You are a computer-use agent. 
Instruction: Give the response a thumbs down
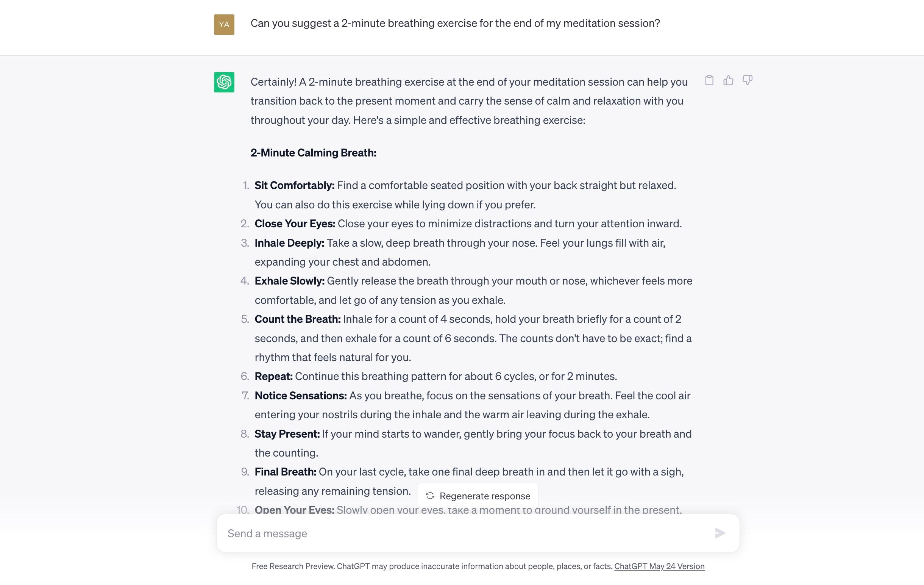click(747, 80)
